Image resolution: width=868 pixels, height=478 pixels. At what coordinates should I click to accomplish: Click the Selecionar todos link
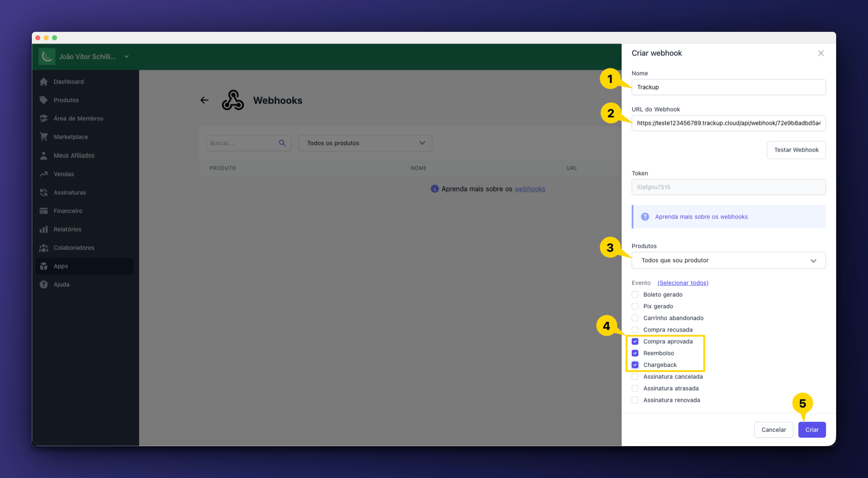tap(683, 283)
